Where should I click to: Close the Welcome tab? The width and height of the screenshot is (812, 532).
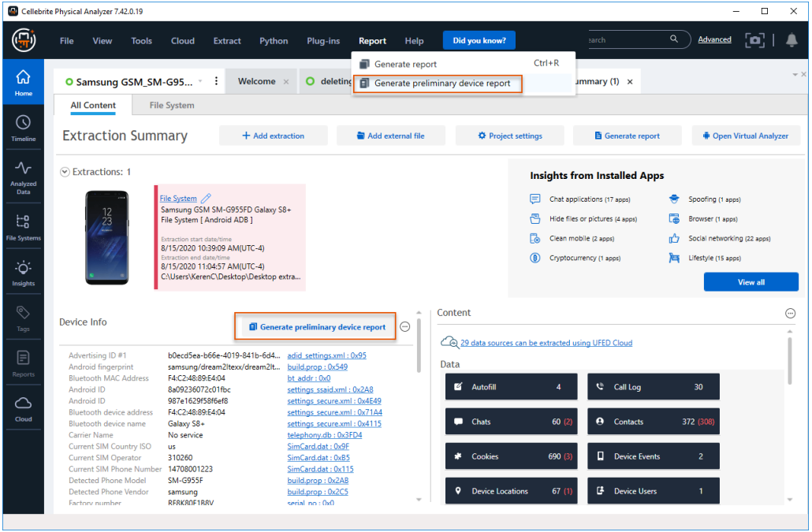(286, 82)
